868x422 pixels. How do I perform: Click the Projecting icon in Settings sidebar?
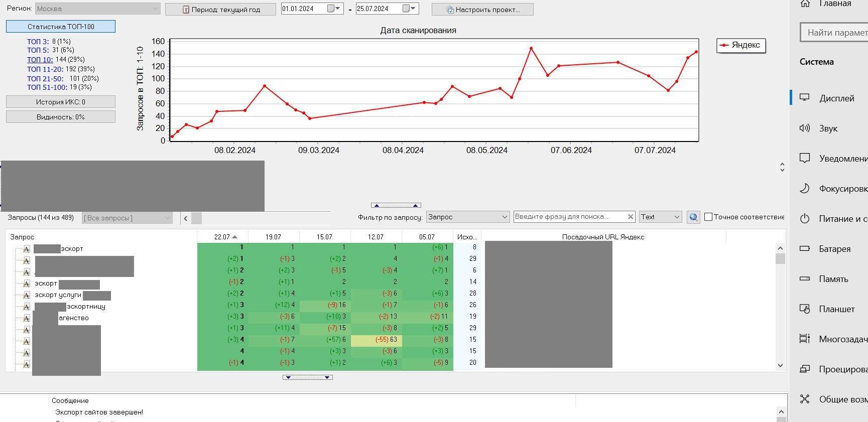805,369
